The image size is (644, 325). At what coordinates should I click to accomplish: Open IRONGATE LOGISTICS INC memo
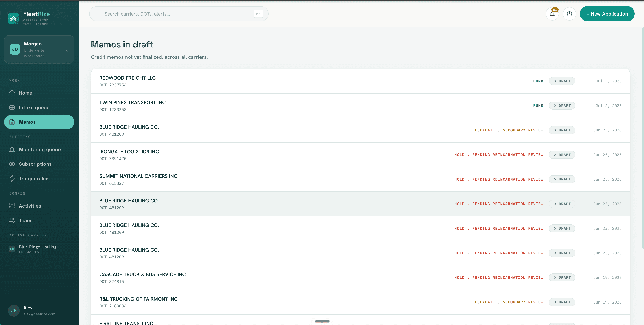pos(360,155)
